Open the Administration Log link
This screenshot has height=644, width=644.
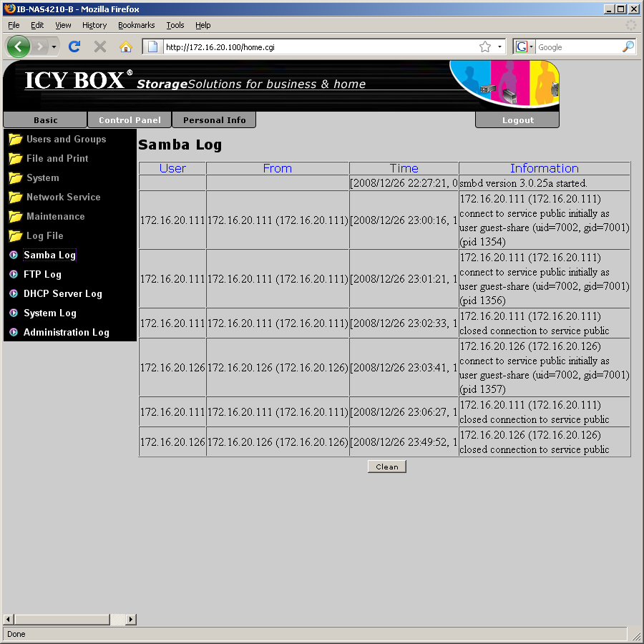[66, 332]
